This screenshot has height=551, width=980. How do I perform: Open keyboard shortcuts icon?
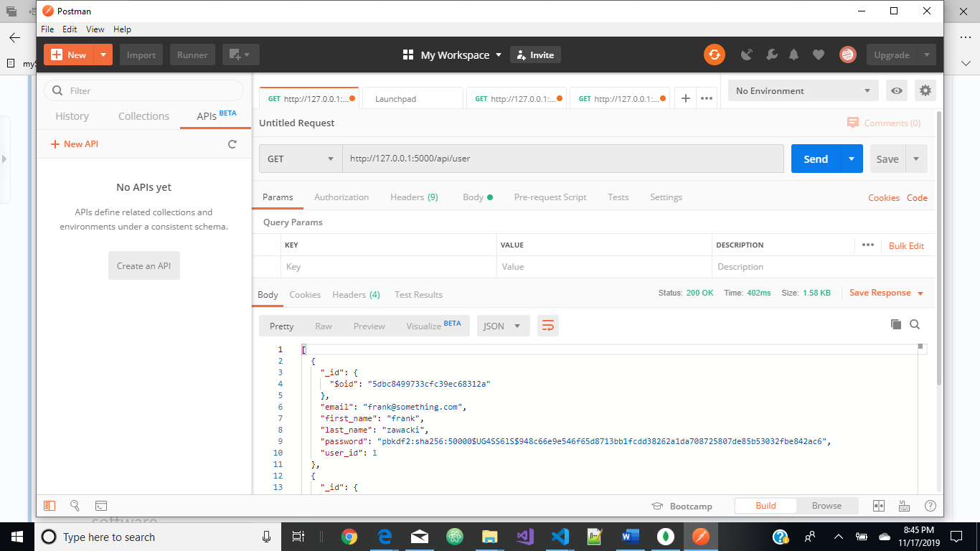tap(904, 506)
